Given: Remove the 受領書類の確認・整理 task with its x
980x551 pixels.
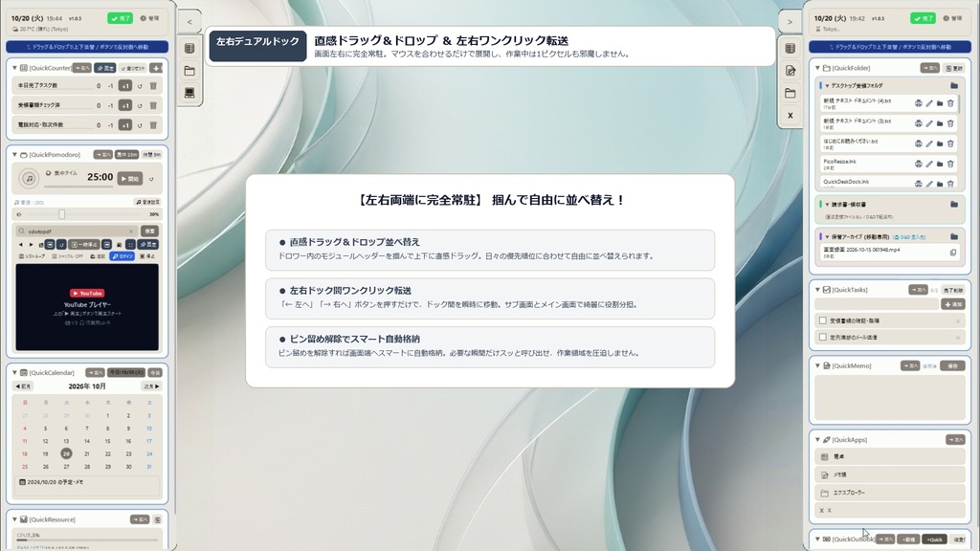Looking at the screenshot, I should point(958,321).
